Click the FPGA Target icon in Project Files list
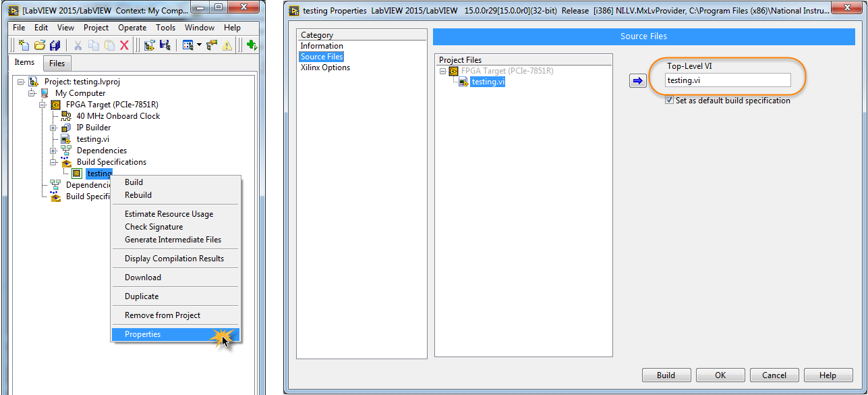This screenshot has height=395, width=868. 455,71
